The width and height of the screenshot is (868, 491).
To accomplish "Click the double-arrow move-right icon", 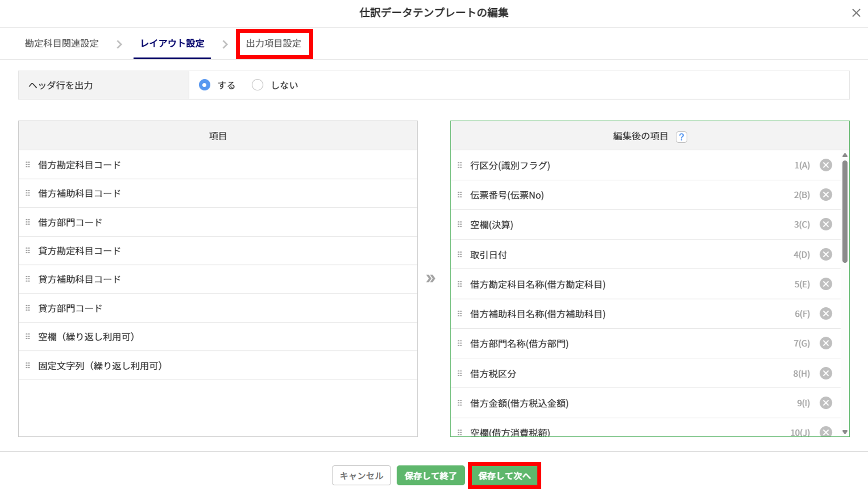I will coord(431,278).
